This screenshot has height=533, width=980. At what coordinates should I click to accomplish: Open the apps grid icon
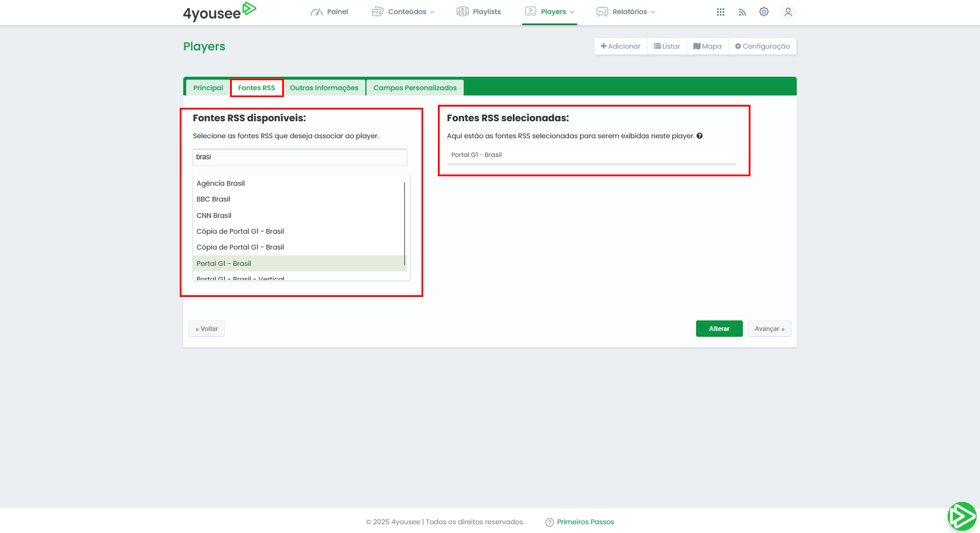coord(721,12)
